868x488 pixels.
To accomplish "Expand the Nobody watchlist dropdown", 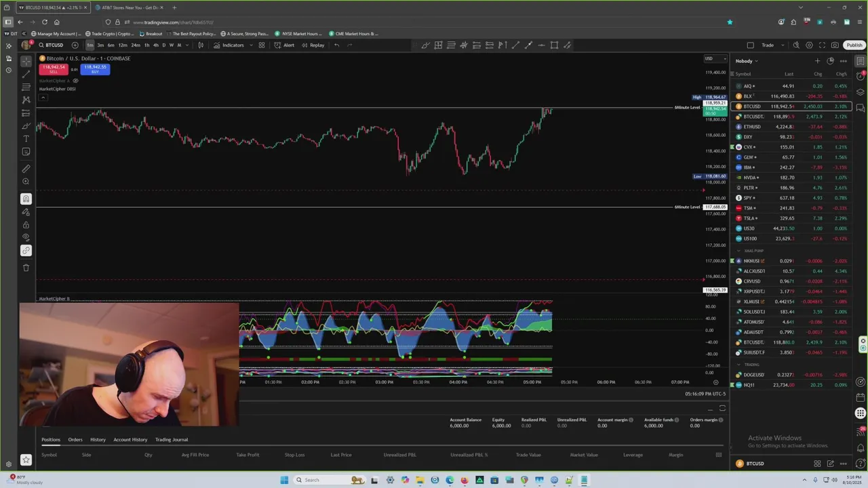I will pyautogui.click(x=747, y=61).
